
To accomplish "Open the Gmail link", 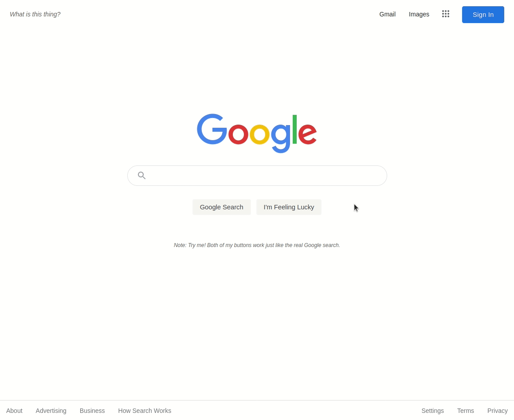I will pyautogui.click(x=388, y=15).
